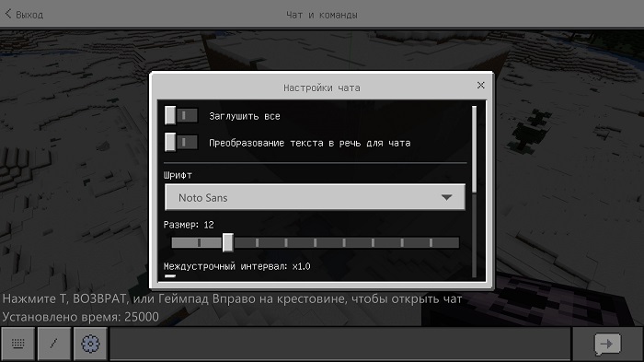Click the slash command icon

[x=53, y=344]
